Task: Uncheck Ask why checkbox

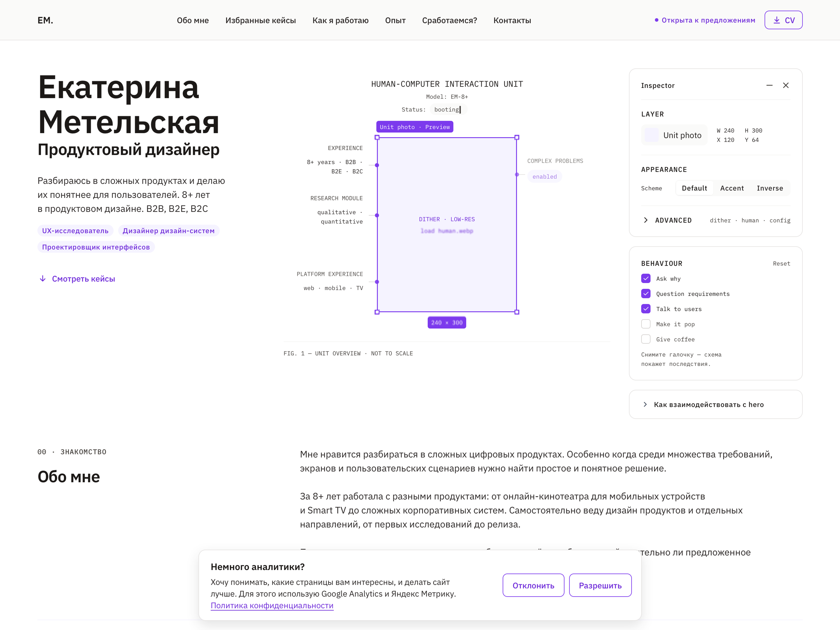Action: pyautogui.click(x=646, y=278)
